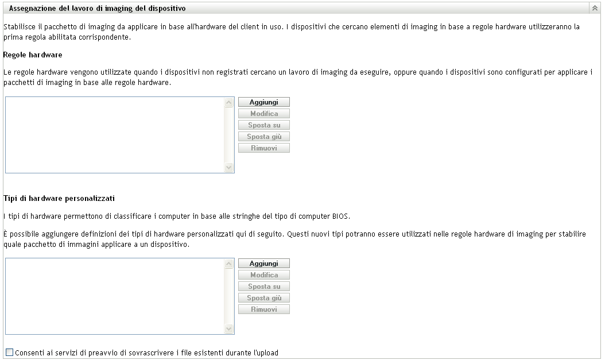The image size is (605, 364).
Task: Click scroll-up arrow of Regole hardware list
Action: [x=229, y=103]
